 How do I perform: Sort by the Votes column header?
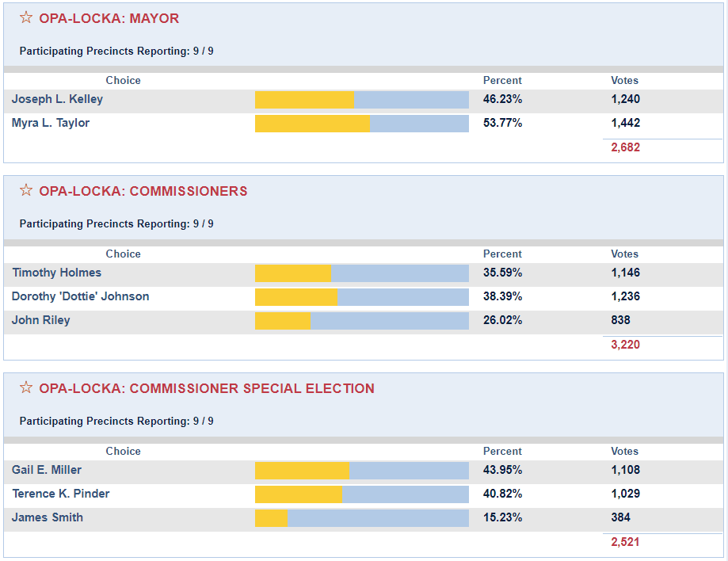point(624,80)
